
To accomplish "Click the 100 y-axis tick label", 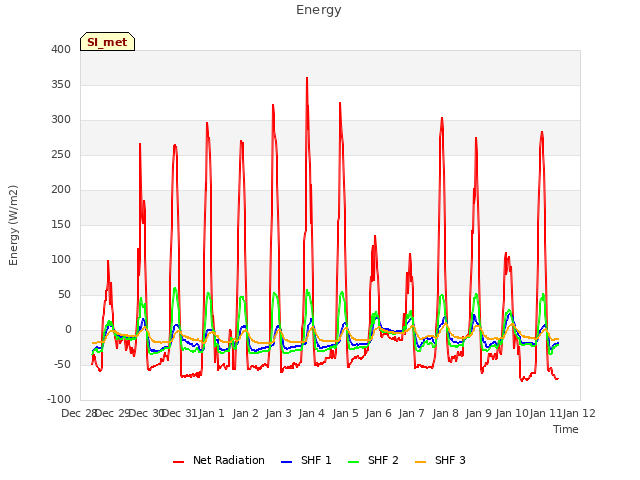I will click(61, 260).
